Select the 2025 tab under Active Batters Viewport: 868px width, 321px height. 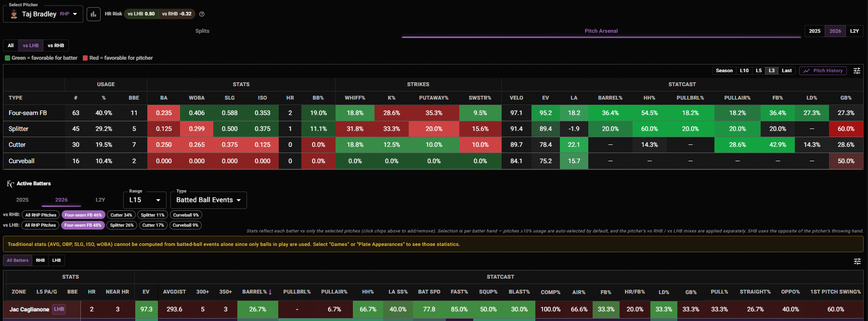coord(23,200)
